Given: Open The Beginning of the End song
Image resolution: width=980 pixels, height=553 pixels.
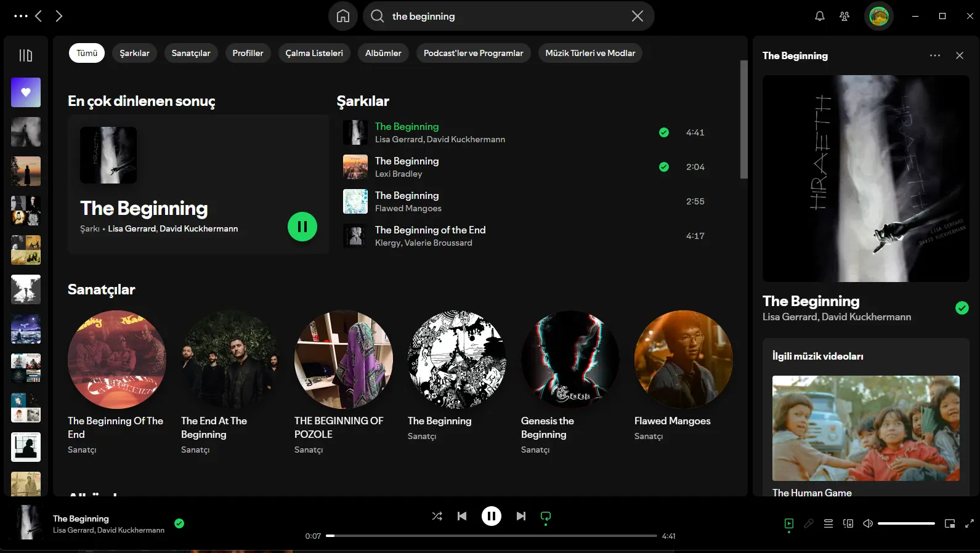Looking at the screenshot, I should (430, 230).
